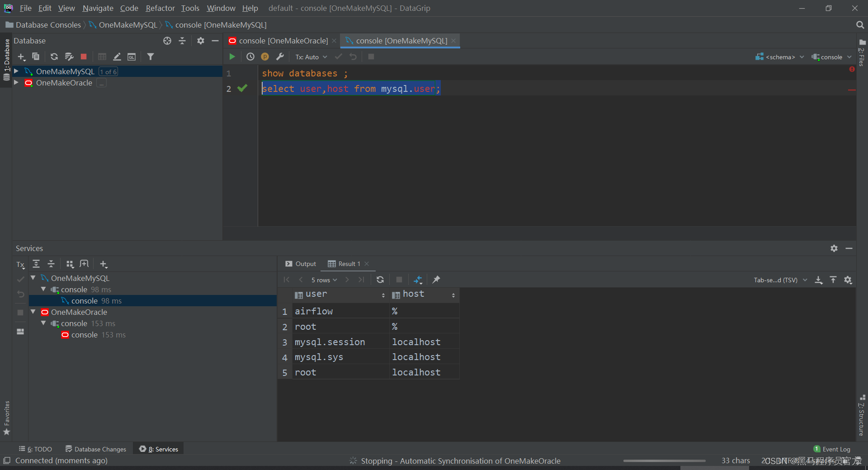Click the Group By icon in Services

[x=70, y=264]
